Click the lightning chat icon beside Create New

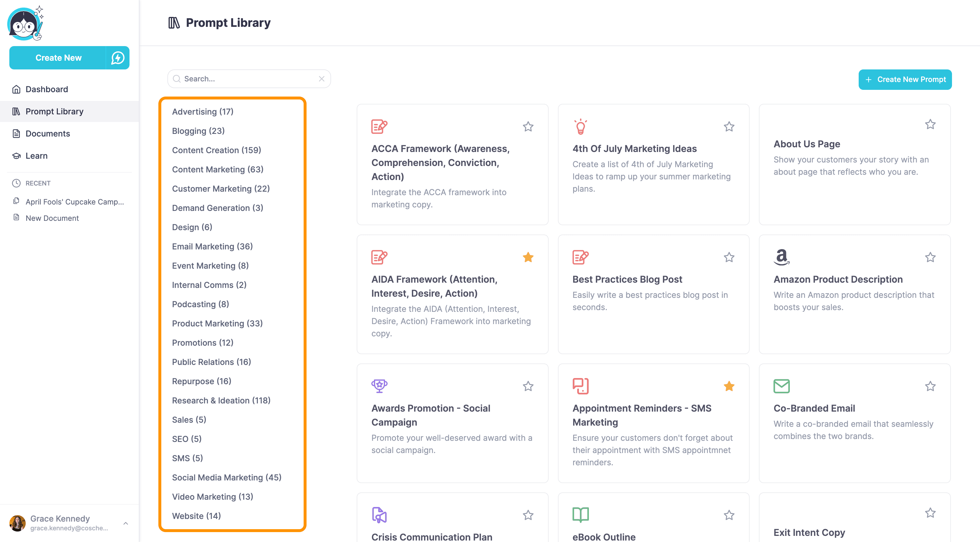118,58
